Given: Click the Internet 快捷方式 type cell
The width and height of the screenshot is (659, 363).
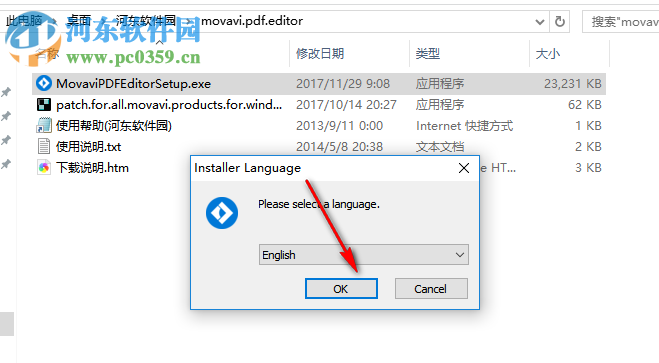Looking at the screenshot, I should pos(464,126).
